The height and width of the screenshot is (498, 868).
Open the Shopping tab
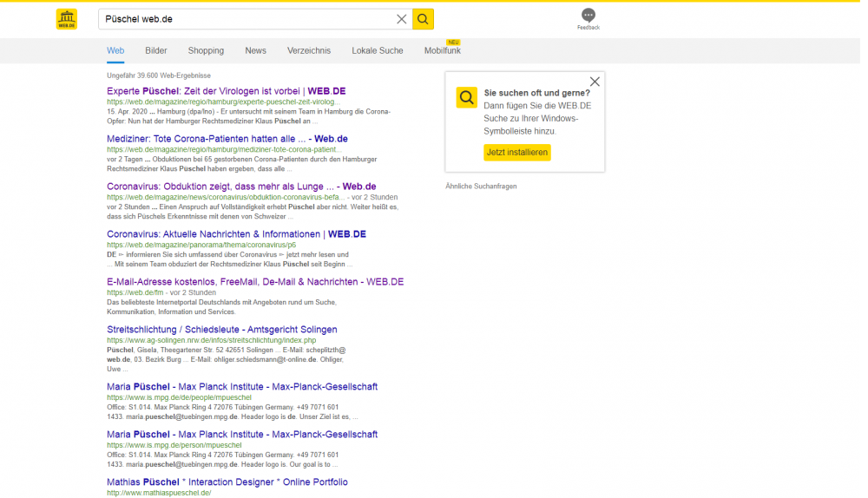pos(206,50)
